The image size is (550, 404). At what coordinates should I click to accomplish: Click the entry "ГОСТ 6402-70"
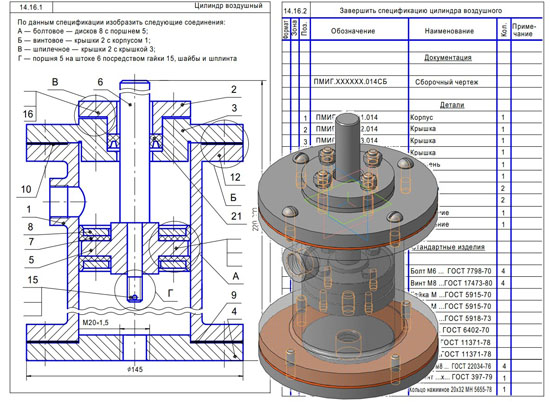[466, 330]
